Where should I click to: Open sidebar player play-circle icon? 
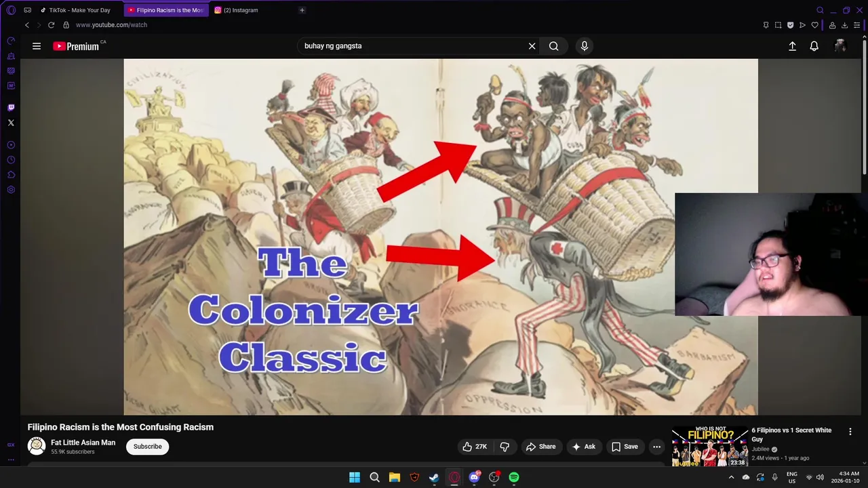(11, 145)
